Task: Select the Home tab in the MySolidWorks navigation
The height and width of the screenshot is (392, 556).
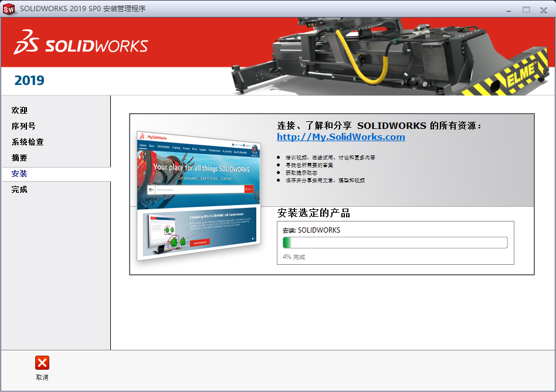Action: click(x=143, y=146)
